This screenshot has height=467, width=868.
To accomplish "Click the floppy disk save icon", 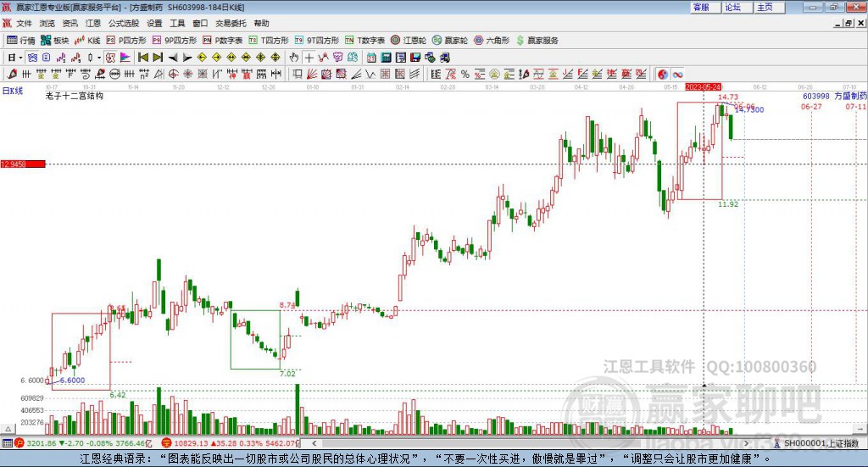I will (415, 58).
